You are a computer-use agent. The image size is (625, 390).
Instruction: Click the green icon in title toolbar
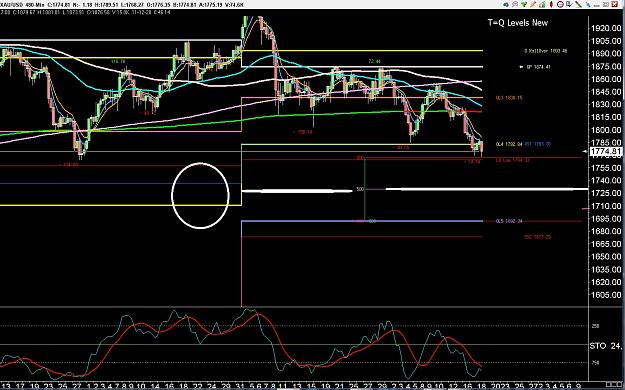524,4
